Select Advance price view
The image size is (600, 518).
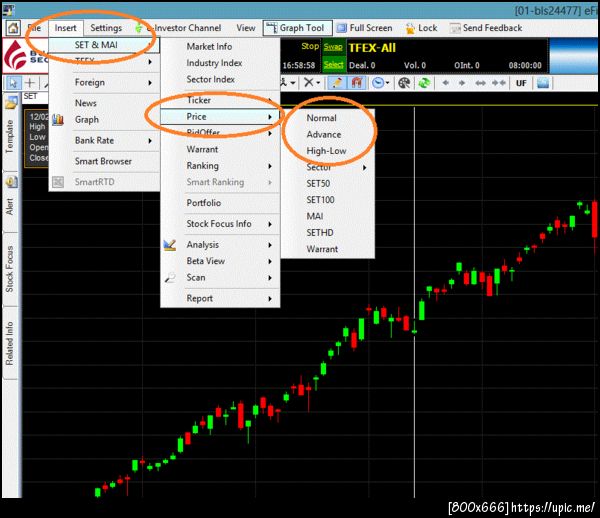(x=328, y=135)
